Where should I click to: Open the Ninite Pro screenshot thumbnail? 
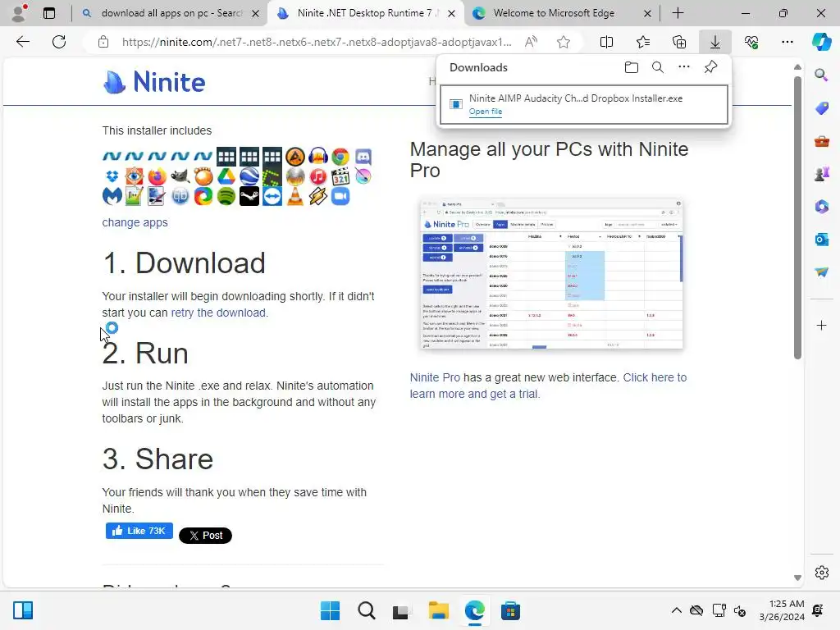pos(551,274)
